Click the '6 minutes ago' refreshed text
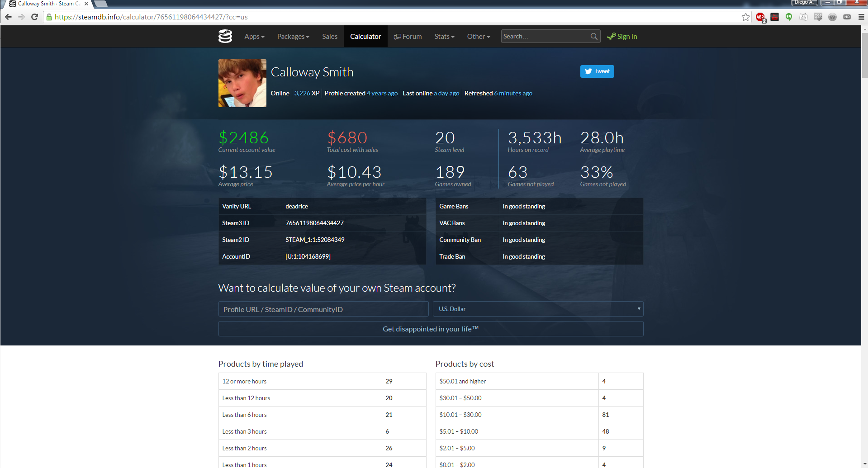868x468 pixels. click(x=513, y=93)
